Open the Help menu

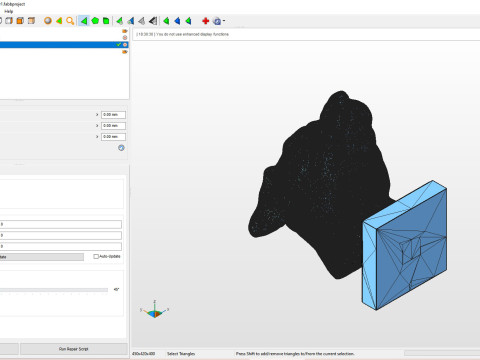9,11
